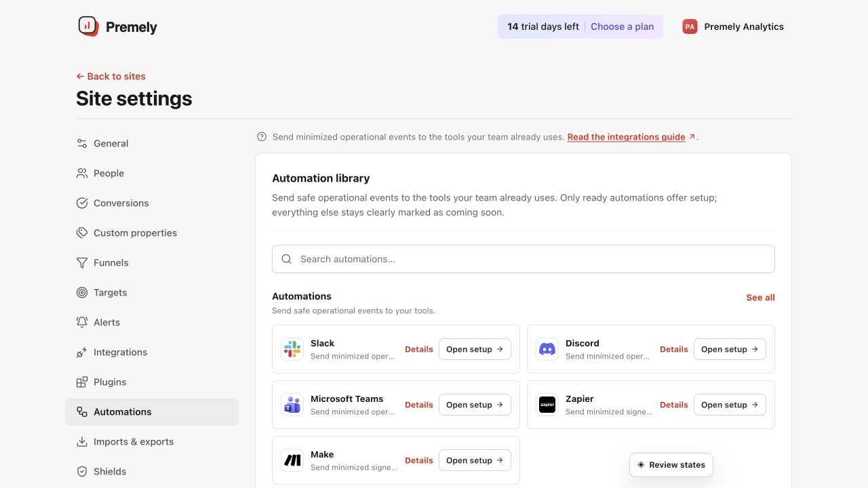Click the Premely Analytics account name
The image size is (868, 488).
point(744,26)
